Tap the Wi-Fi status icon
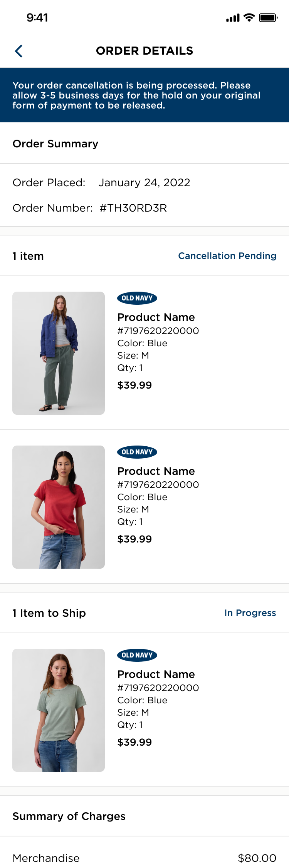289x868 pixels. coord(250,18)
